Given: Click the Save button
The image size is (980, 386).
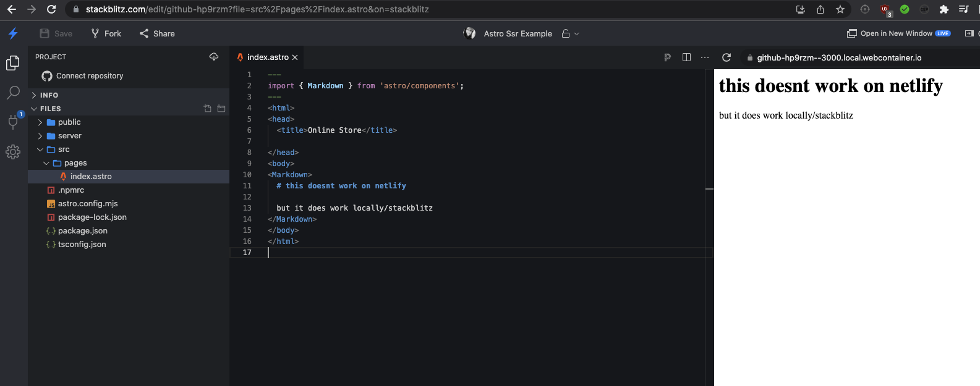Looking at the screenshot, I should coord(56,33).
